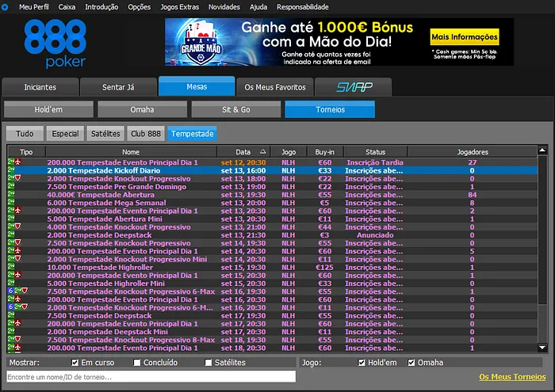Select the Satélites filter button

pos(105,134)
